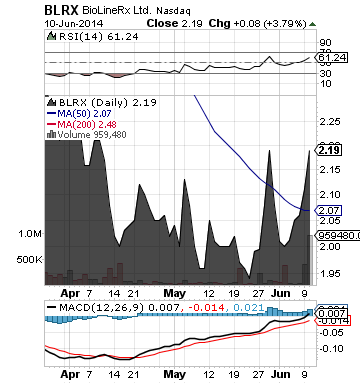Screen dimensions: 360x384
Task: Click date 27 on price chart axis
Action: coord(258,294)
